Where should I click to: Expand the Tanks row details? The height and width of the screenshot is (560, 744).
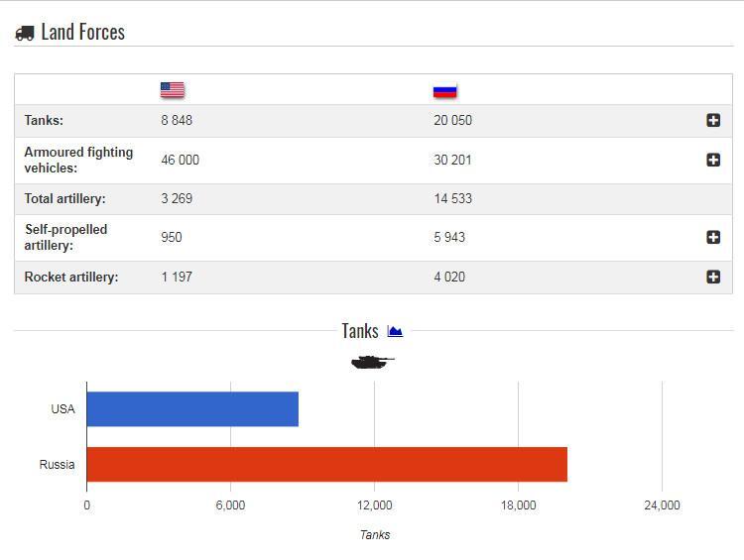pos(713,120)
